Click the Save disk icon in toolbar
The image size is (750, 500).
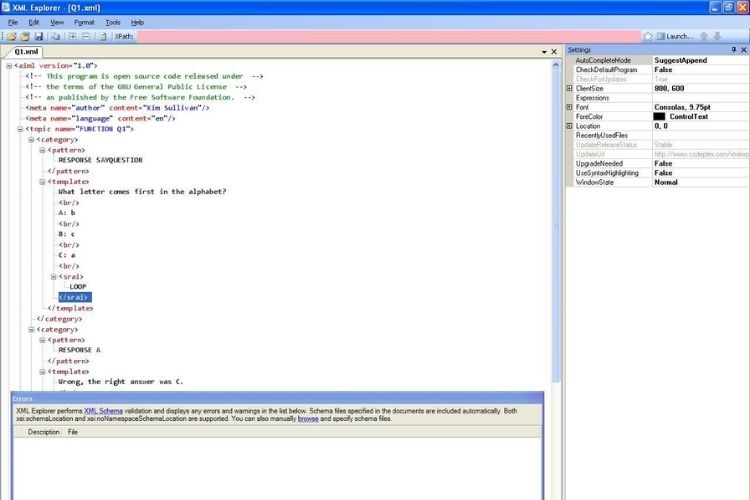[x=38, y=36]
